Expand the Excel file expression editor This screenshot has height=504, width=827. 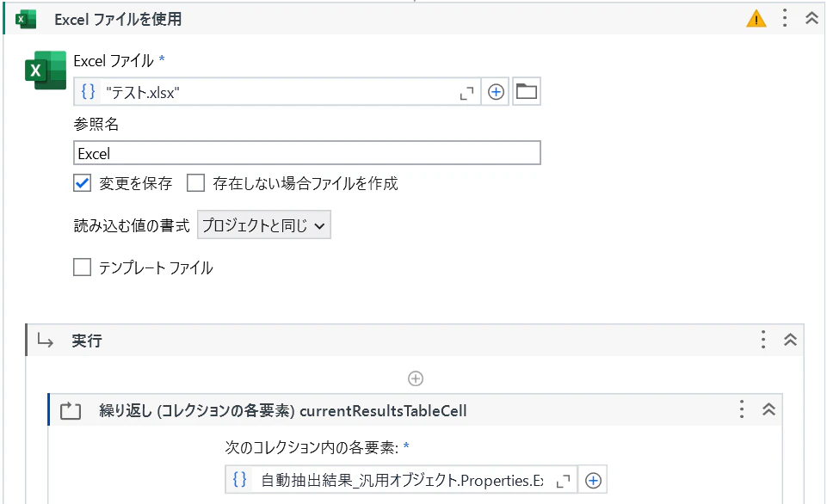coord(466,93)
